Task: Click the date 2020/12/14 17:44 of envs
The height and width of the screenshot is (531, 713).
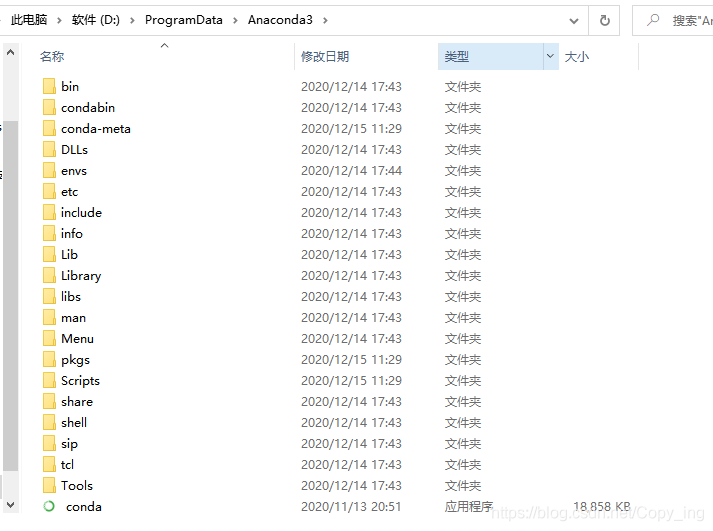Action: pyautogui.click(x=351, y=170)
